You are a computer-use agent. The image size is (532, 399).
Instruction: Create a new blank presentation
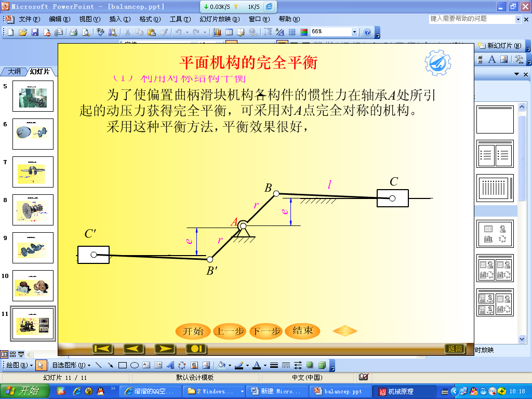click(10, 32)
